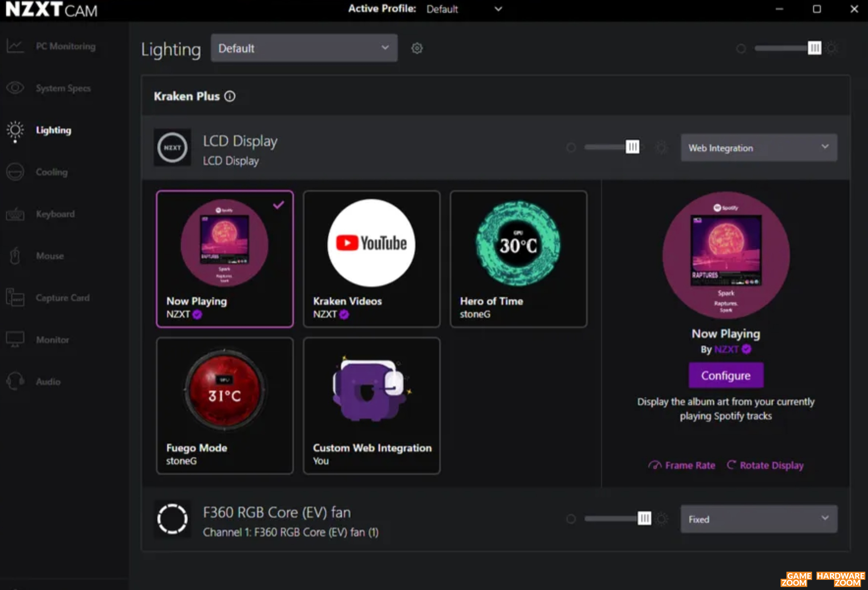
Task: Select the Hero of Time card
Action: [518, 259]
